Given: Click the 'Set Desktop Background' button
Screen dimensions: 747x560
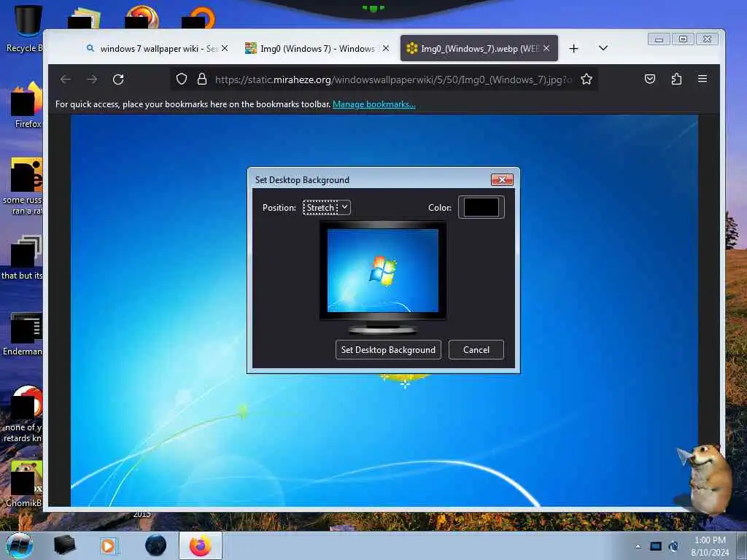Looking at the screenshot, I should 388,349.
